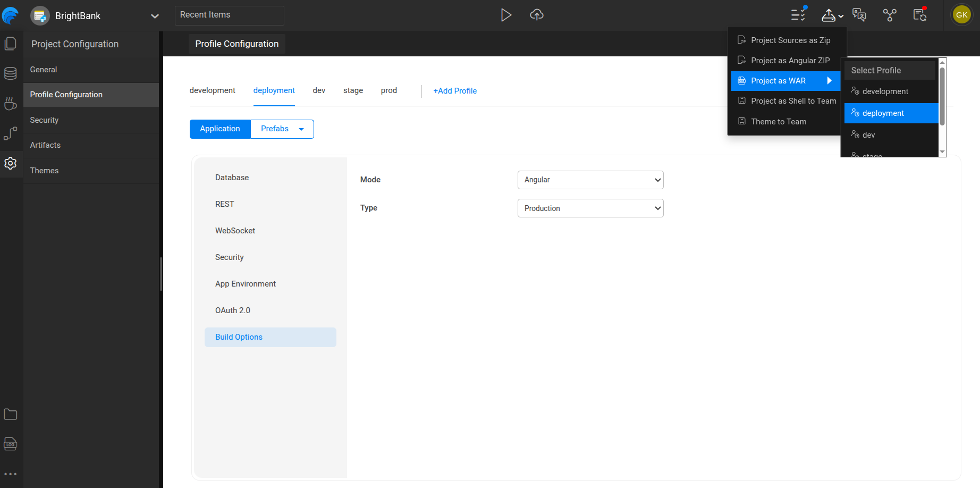Screen dimensions: 980x488
Task: Open the file explorer folder icon
Action: click(11, 414)
